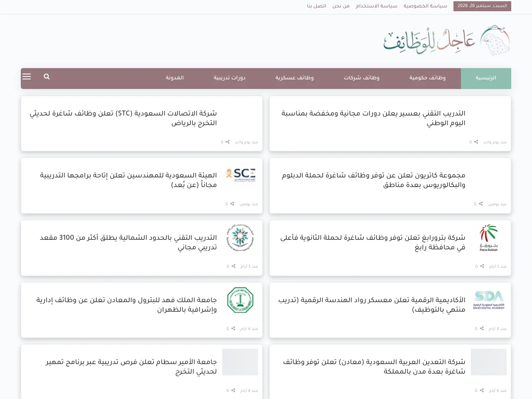Click share icon on الأكاديمية الرقمية card
Screen dimensions: 532x399
tap(482, 328)
